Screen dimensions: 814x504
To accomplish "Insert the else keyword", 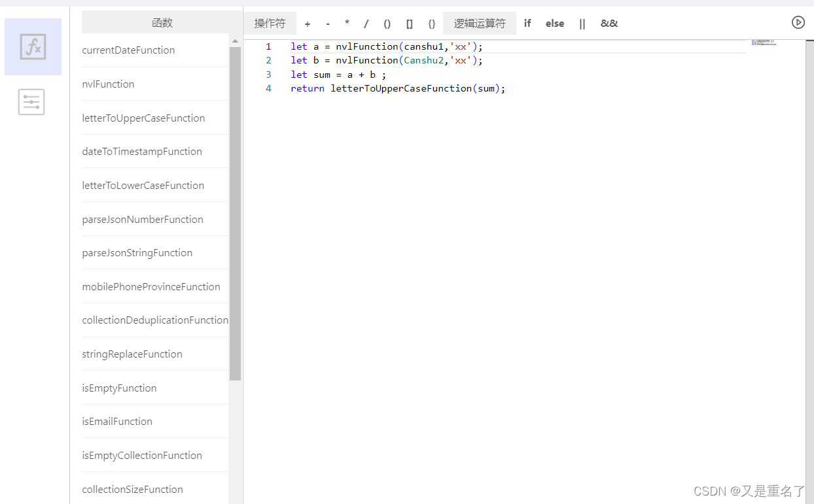I will tap(555, 24).
